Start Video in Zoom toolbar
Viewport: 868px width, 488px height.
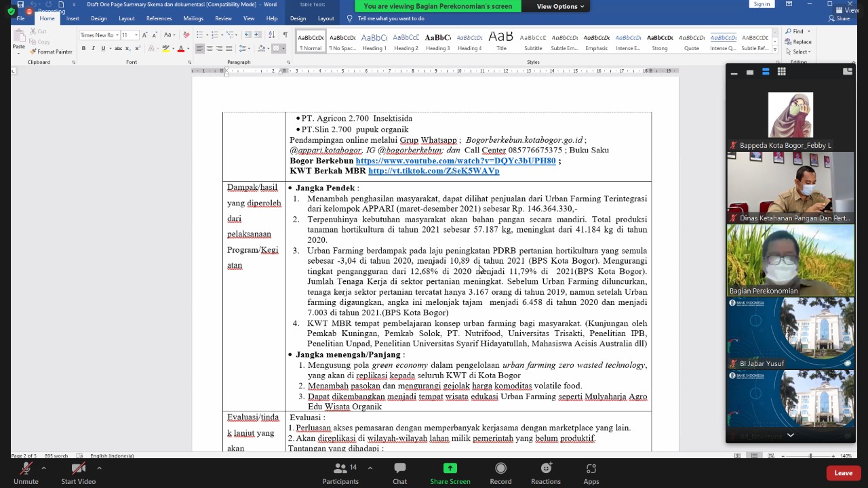click(x=79, y=472)
